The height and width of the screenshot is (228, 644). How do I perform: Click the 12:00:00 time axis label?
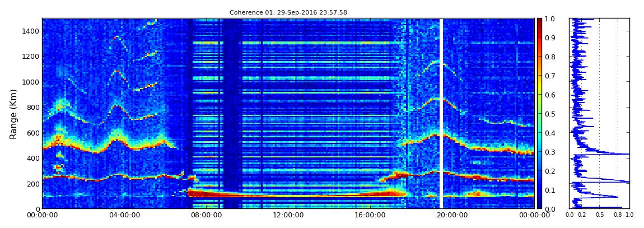click(x=287, y=215)
